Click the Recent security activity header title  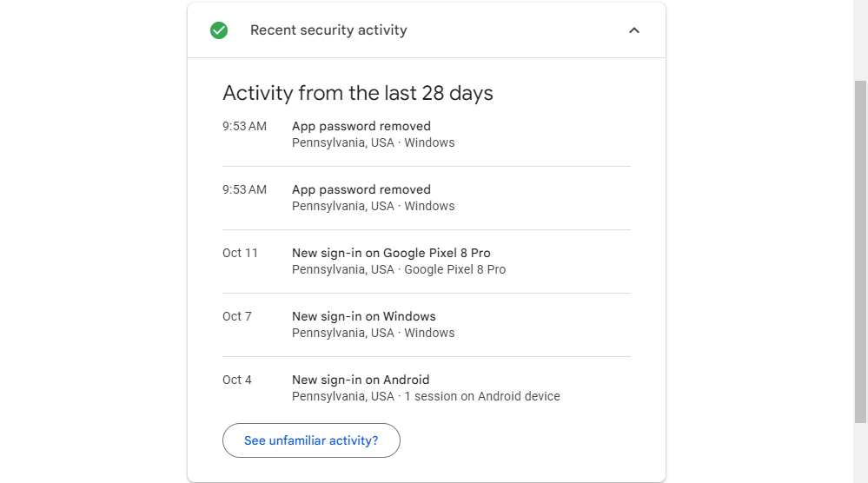(328, 30)
